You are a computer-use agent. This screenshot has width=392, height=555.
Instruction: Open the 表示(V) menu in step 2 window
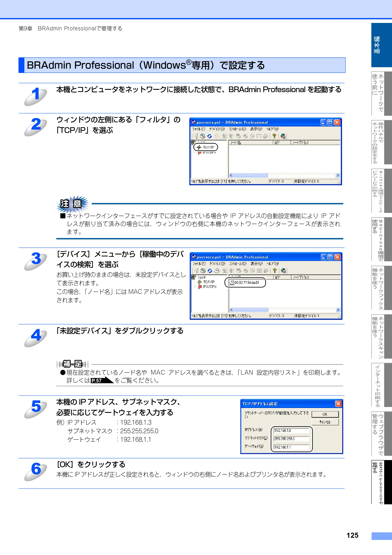pyautogui.click(x=256, y=129)
